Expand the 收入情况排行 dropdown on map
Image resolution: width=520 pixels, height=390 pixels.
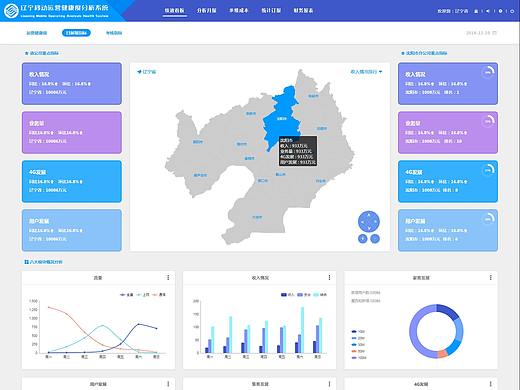(x=366, y=72)
